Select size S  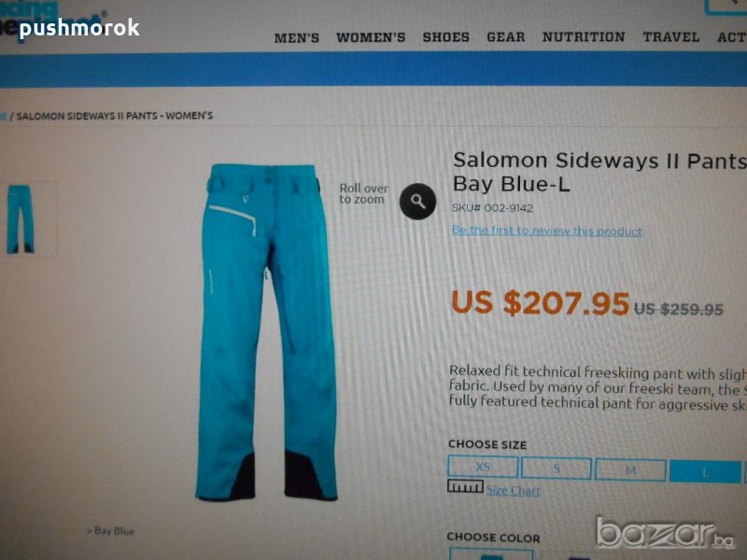(x=557, y=469)
